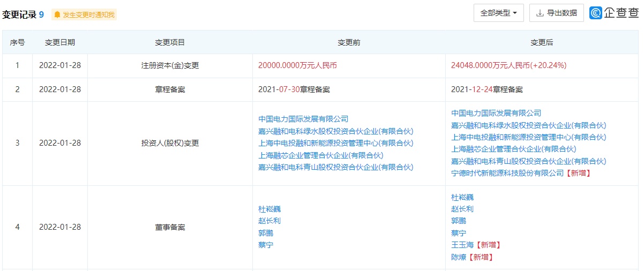Open 上海融芯企业管理合伙企业 in the 变更后 column
The height and width of the screenshot is (271, 644).
click(x=514, y=149)
